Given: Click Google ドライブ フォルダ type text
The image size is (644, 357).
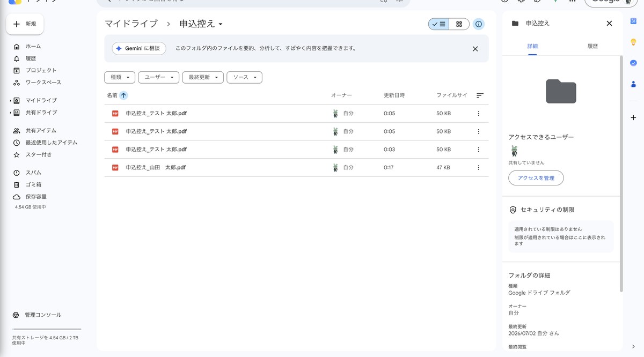Looking at the screenshot, I should 539,293.
